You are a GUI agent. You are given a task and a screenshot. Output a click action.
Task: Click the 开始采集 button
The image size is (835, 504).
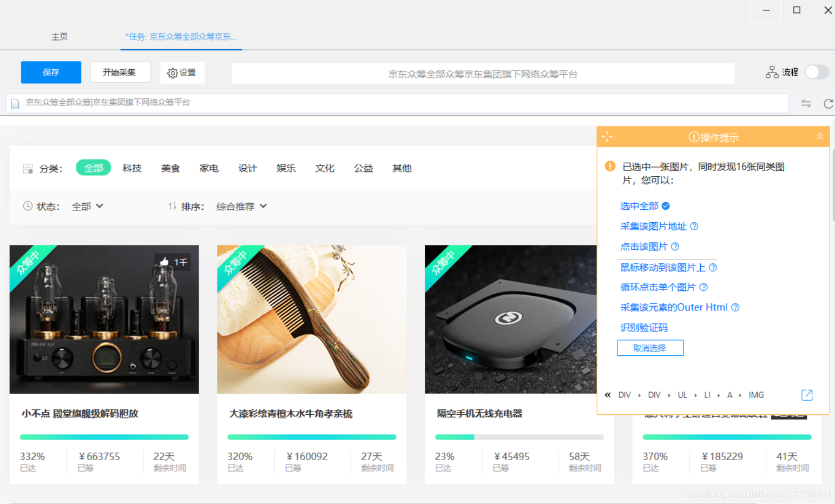120,72
